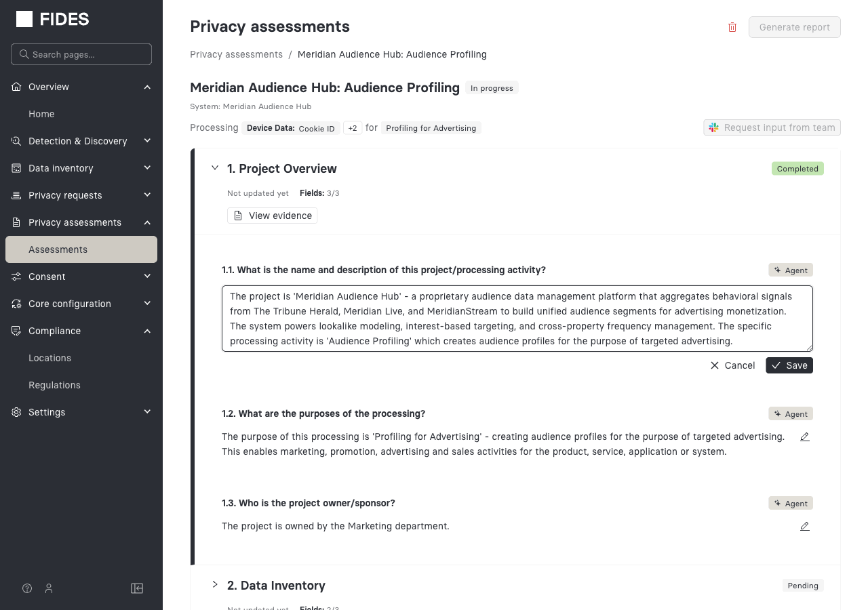This screenshot has height=610, width=868.
Task: Collapse the 1. Project Overview section
Action: [x=215, y=168]
